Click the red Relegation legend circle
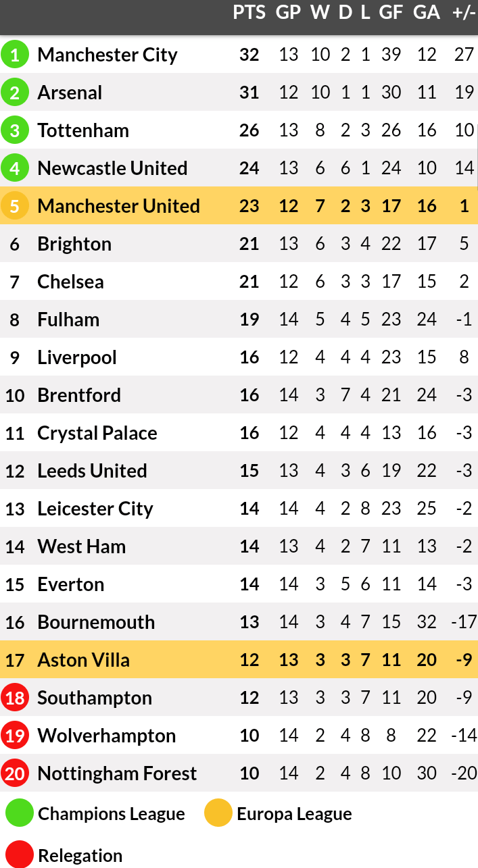Screen dimensions: 478x868 coord(20,854)
